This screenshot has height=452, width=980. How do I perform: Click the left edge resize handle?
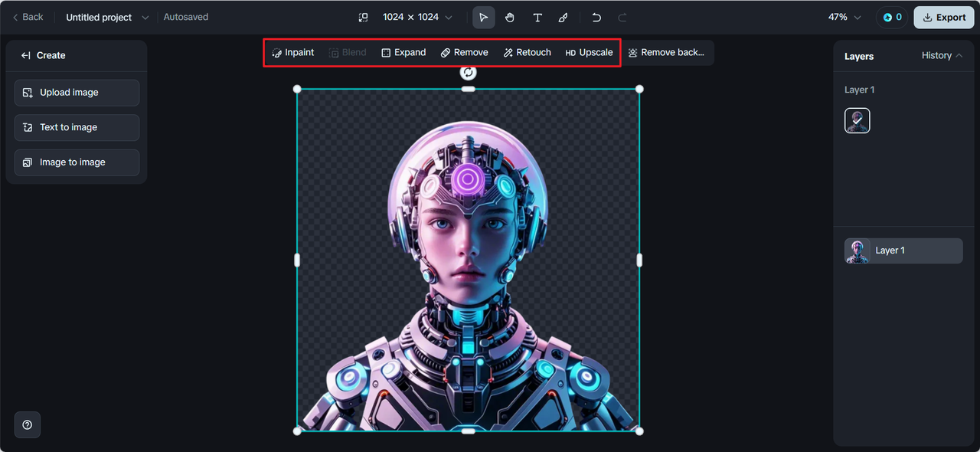297,260
